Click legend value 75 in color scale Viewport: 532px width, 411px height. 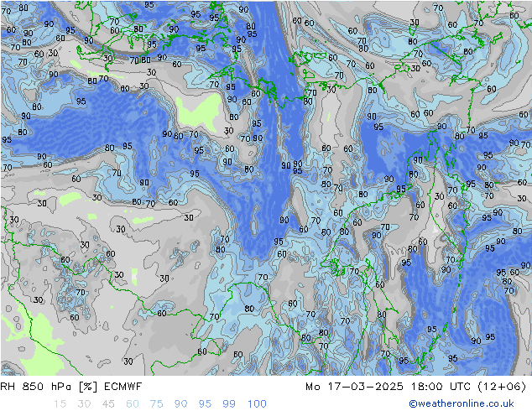pyautogui.click(x=156, y=404)
